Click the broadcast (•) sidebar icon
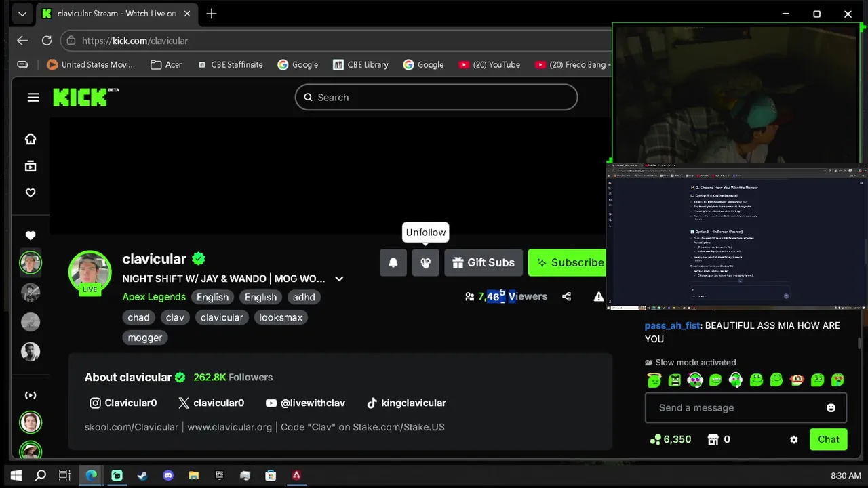 tap(31, 395)
